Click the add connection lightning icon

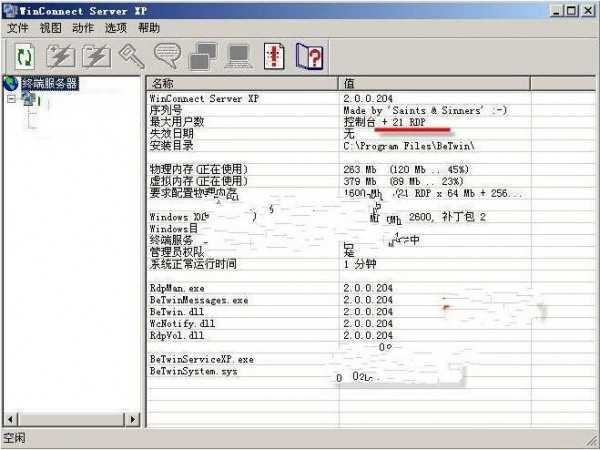coord(60,57)
